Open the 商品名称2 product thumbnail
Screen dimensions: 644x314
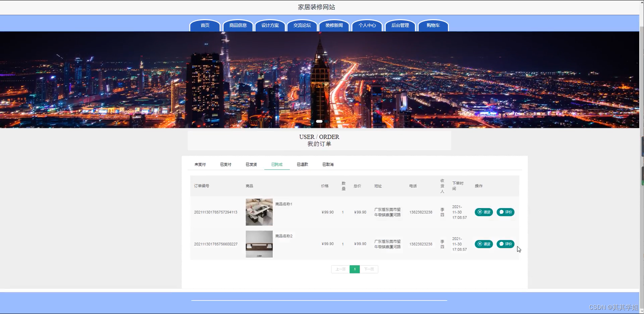(x=259, y=244)
